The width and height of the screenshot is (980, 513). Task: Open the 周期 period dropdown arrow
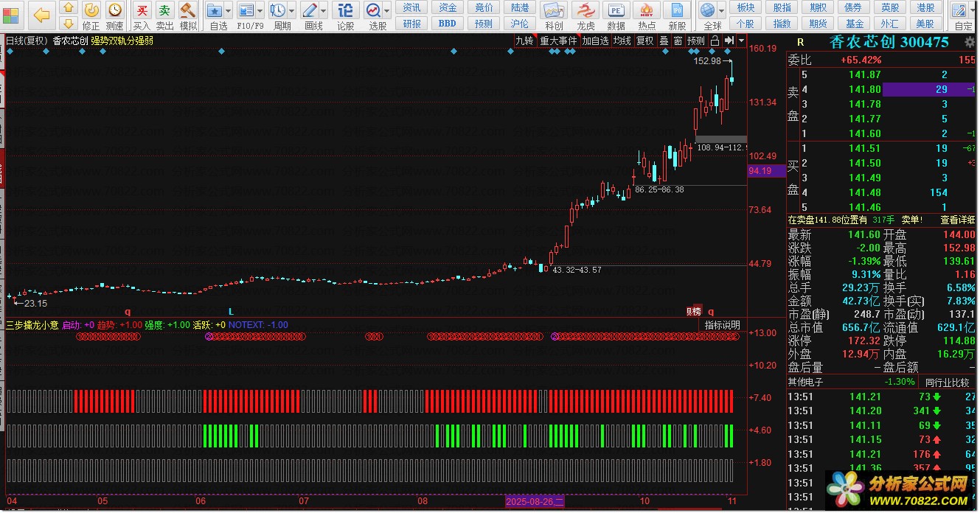[x=293, y=11]
